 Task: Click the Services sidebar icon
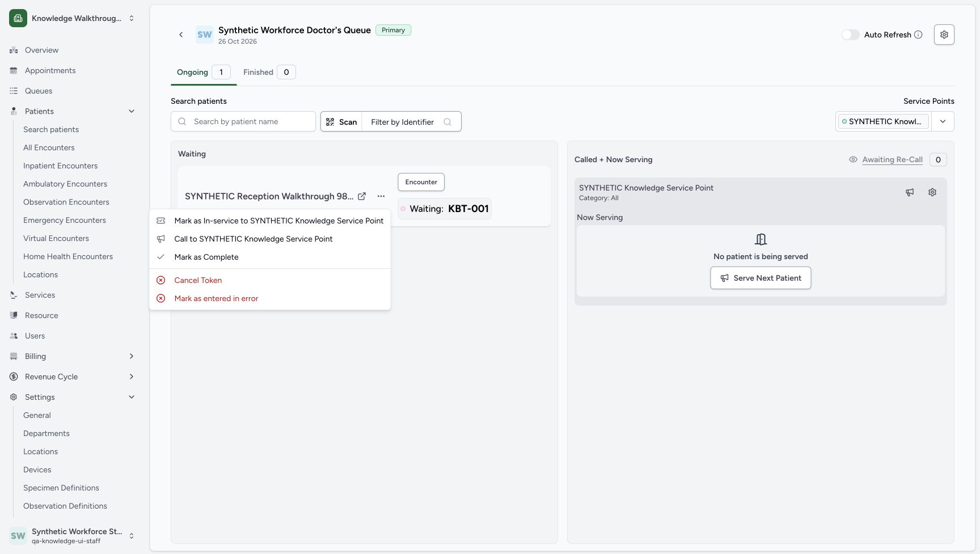click(14, 295)
